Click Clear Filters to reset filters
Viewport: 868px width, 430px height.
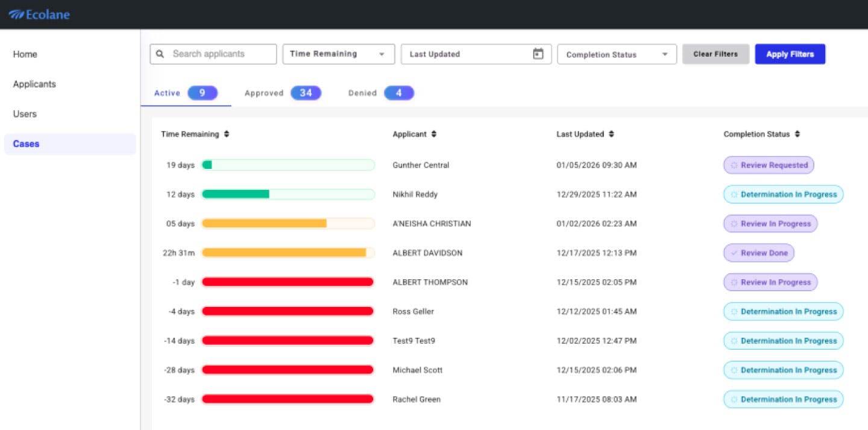coord(715,54)
